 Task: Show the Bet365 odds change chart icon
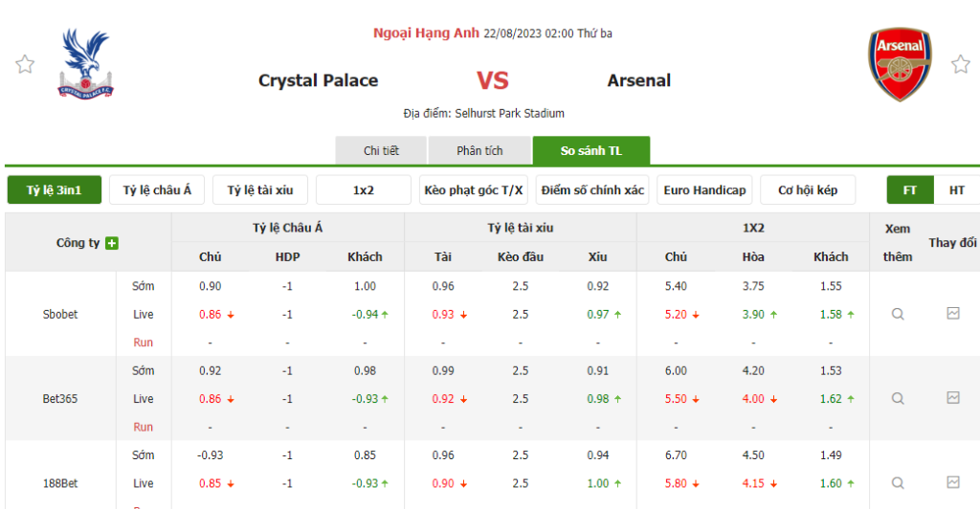tap(953, 397)
